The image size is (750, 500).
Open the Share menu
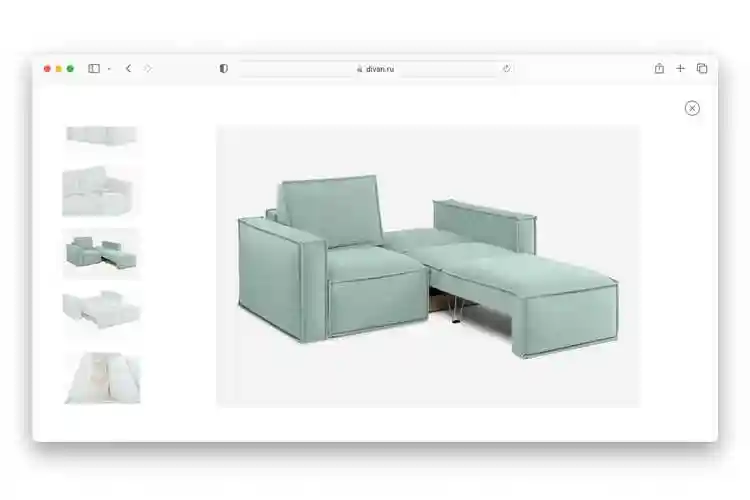(x=659, y=68)
